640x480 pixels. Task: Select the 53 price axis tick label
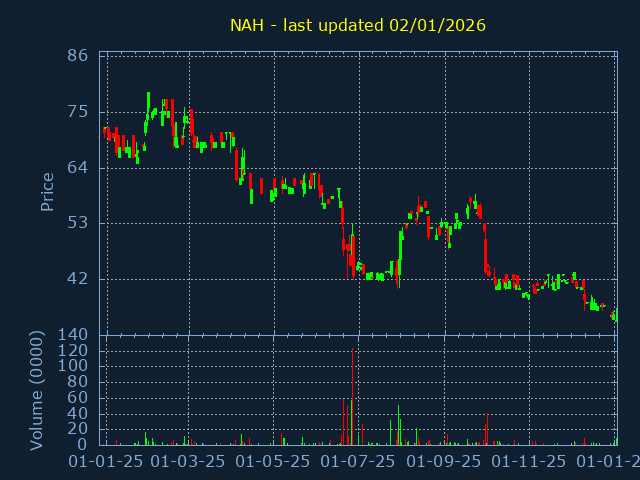pos(78,223)
